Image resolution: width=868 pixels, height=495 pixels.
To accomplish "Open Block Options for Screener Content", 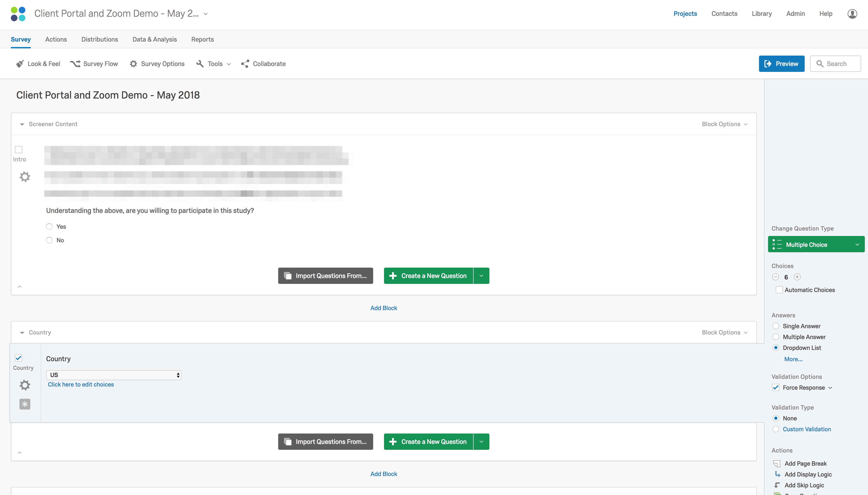I will tap(725, 124).
